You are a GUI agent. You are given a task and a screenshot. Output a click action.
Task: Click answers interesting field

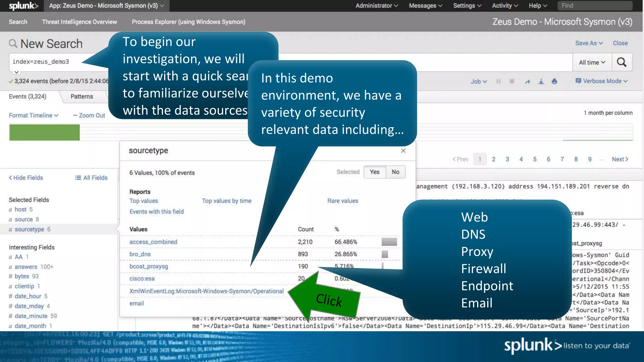click(x=26, y=267)
